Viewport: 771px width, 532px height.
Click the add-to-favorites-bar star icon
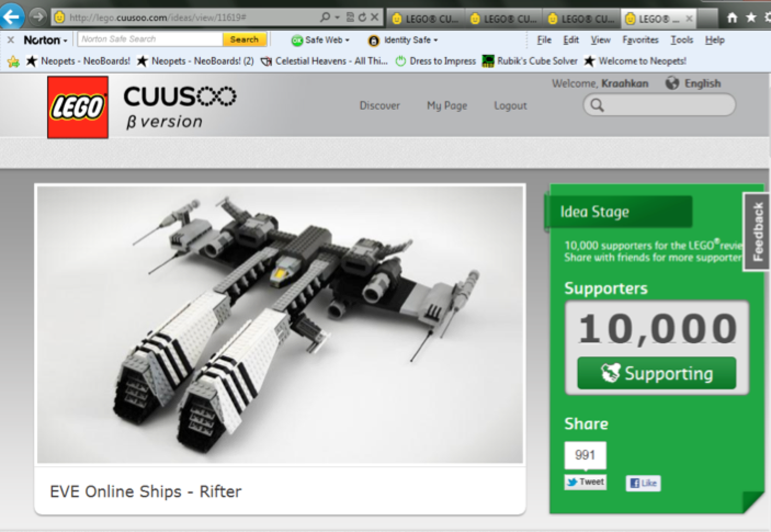(13, 61)
